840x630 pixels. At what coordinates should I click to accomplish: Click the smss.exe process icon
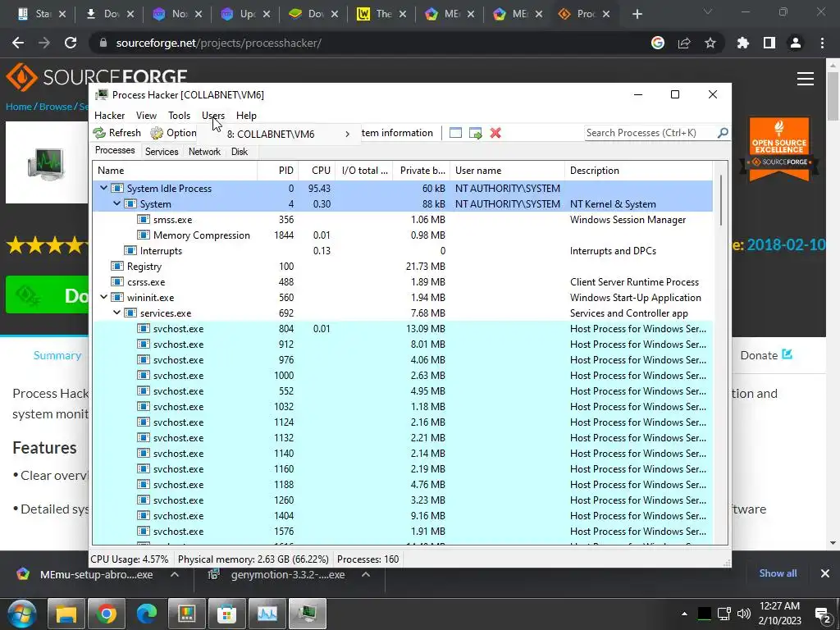(143, 220)
